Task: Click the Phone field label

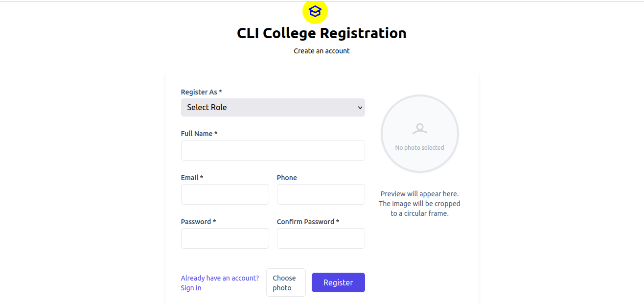Action: tap(287, 178)
